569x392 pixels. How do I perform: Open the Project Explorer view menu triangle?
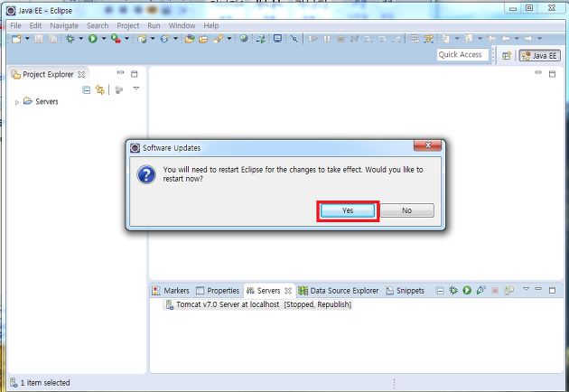click(x=136, y=89)
